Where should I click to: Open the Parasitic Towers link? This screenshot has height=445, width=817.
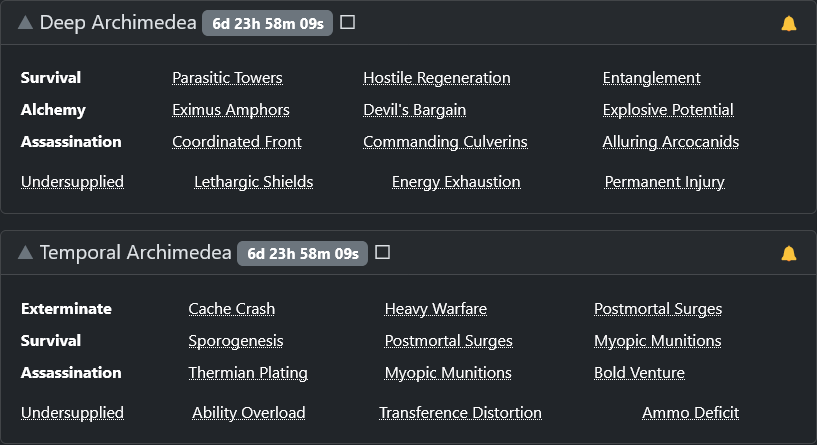coord(227,78)
